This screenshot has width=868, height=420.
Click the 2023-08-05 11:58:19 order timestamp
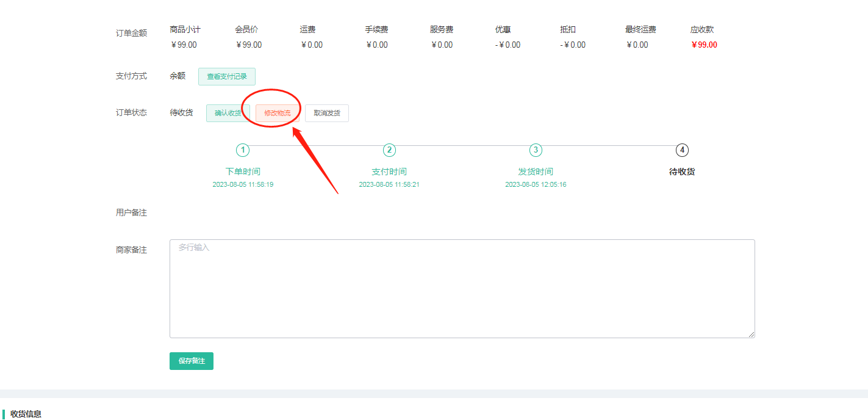point(243,184)
